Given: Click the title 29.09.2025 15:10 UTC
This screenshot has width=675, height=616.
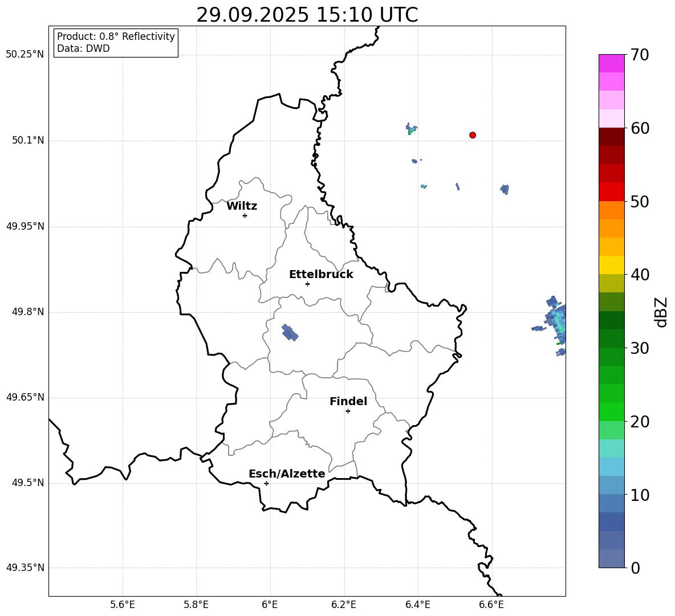Looking at the screenshot, I should (x=307, y=15).
